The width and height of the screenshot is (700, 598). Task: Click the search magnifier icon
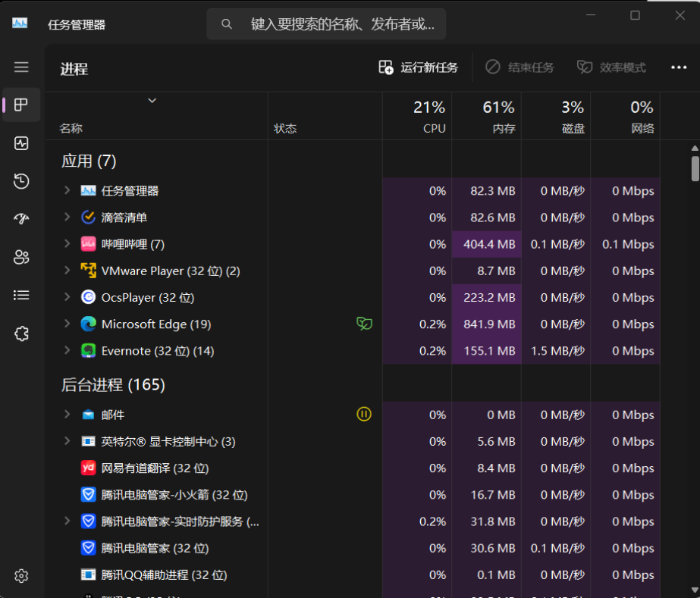(x=227, y=24)
